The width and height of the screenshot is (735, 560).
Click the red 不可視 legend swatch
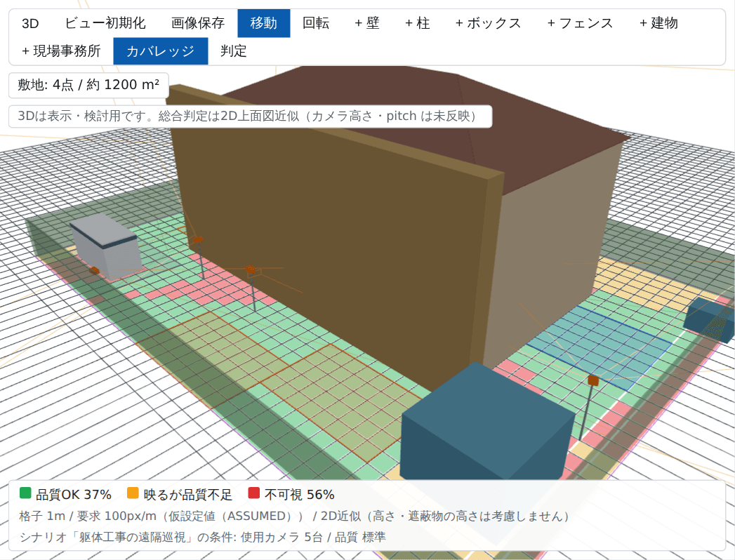point(253,493)
